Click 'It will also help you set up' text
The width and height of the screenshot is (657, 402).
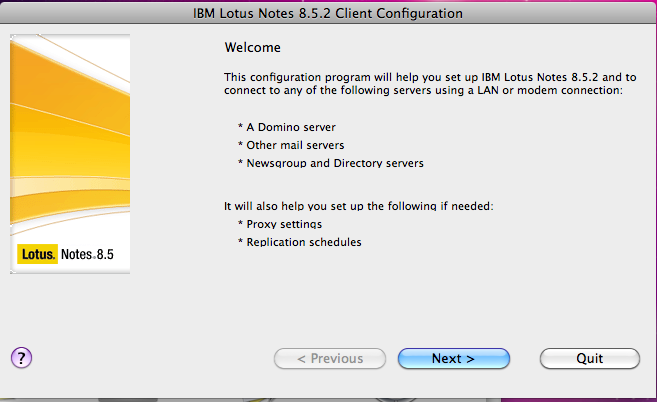[x=359, y=206]
